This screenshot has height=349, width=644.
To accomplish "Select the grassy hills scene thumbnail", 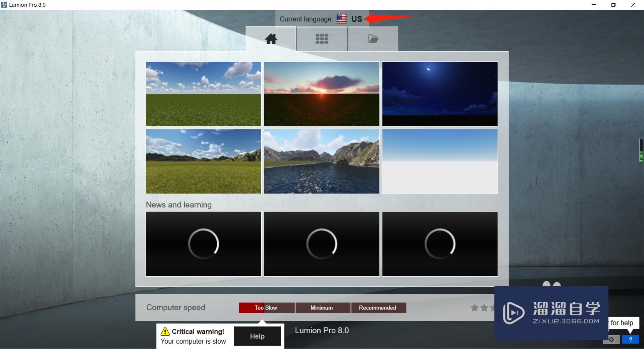I will coord(204,162).
